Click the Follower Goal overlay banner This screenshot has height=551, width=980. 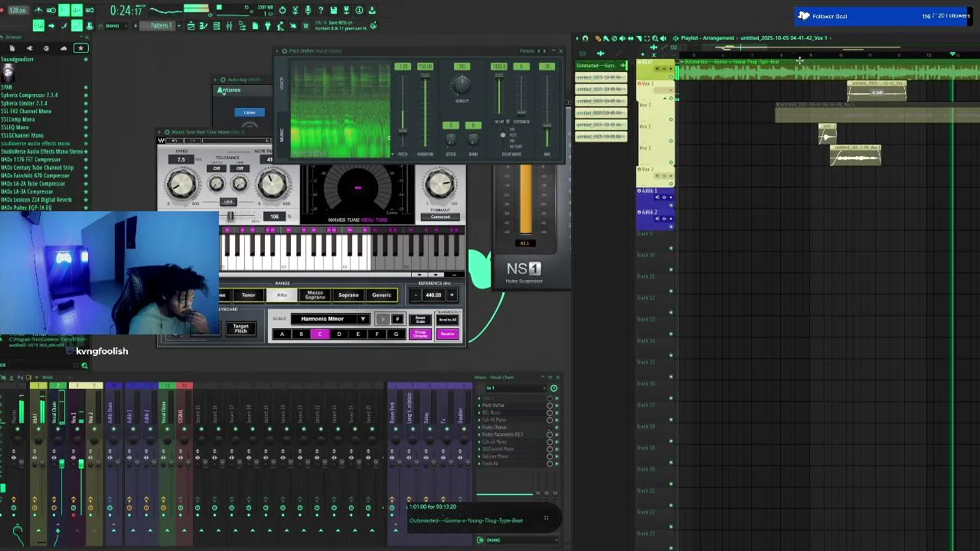[x=884, y=16]
